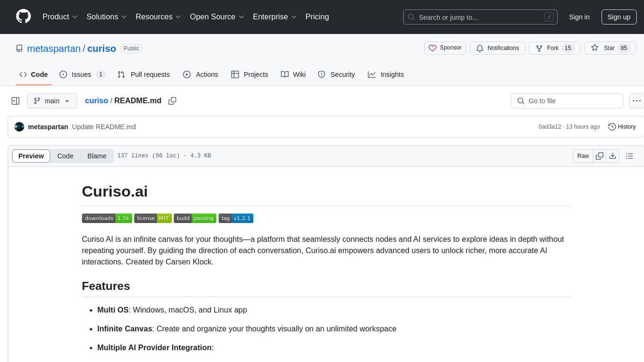Screen dimensions: 644x362
Task: Switch to the Code tab
Action: pyautogui.click(x=34, y=74)
